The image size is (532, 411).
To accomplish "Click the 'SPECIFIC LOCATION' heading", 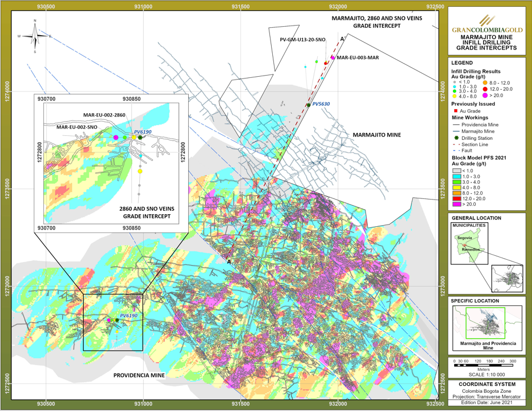I will [x=475, y=301].
